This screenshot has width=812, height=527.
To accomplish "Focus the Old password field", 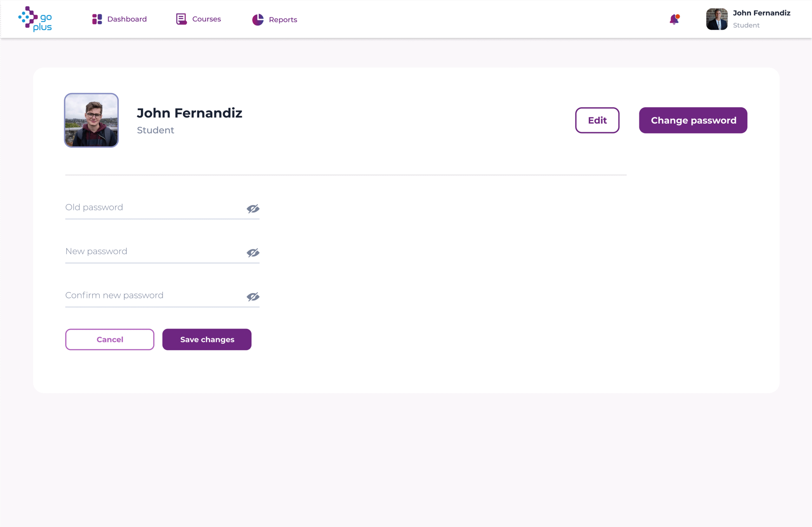I will click(x=154, y=207).
